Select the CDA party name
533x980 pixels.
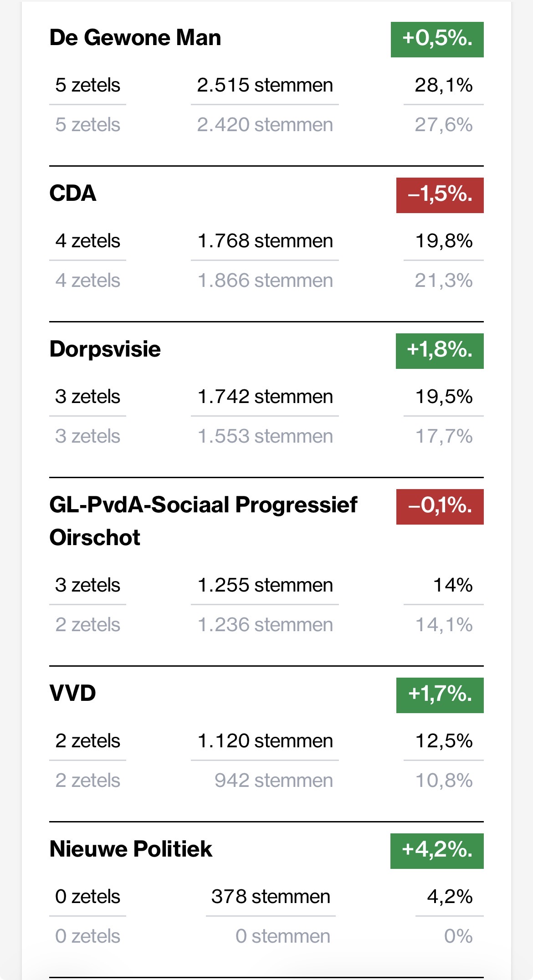73,194
